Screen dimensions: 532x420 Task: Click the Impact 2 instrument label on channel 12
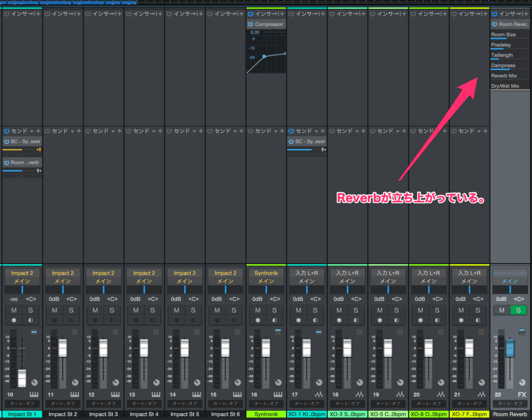pyautogui.click(x=103, y=273)
